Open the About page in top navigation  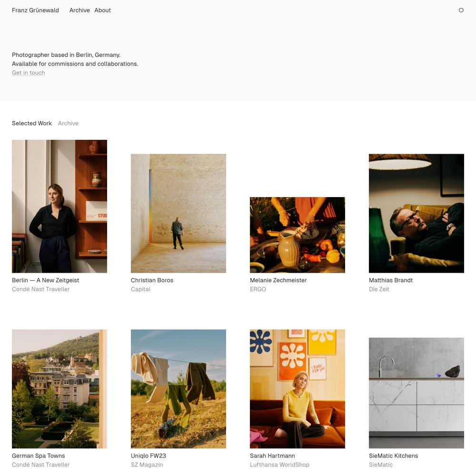[103, 10]
